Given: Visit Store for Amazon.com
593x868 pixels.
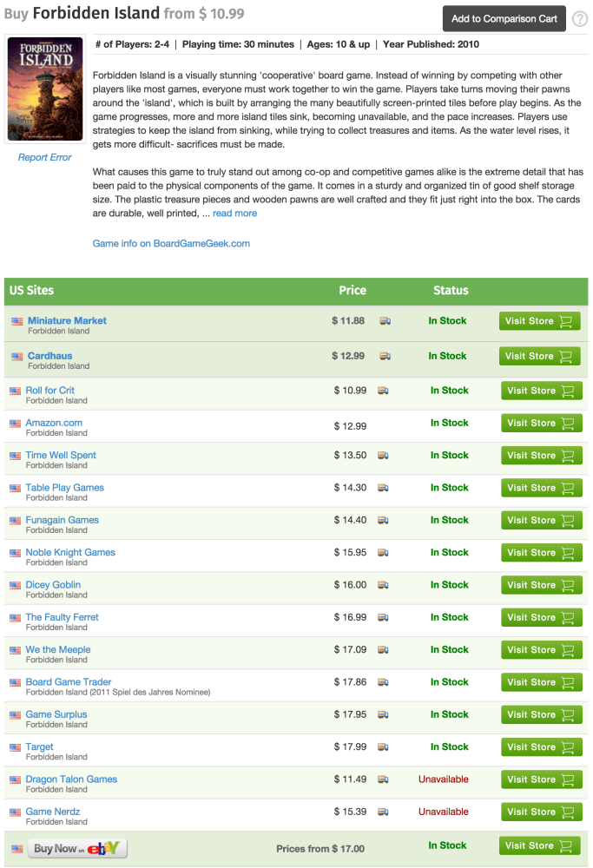Looking at the screenshot, I should pyautogui.click(x=542, y=424).
